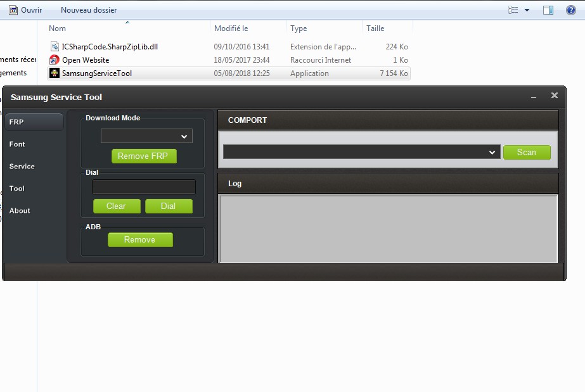Go to the About tab
Screen dimensions: 585x392
click(x=20, y=211)
